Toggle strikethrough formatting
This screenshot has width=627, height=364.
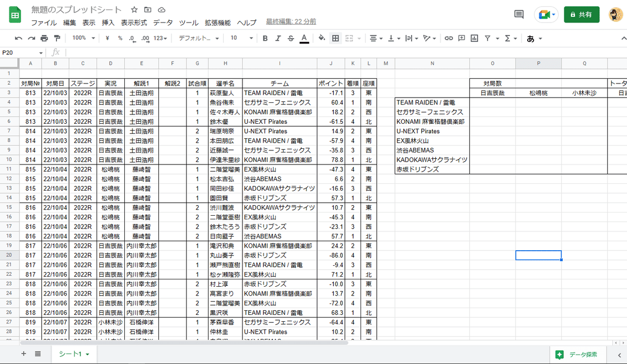click(291, 38)
